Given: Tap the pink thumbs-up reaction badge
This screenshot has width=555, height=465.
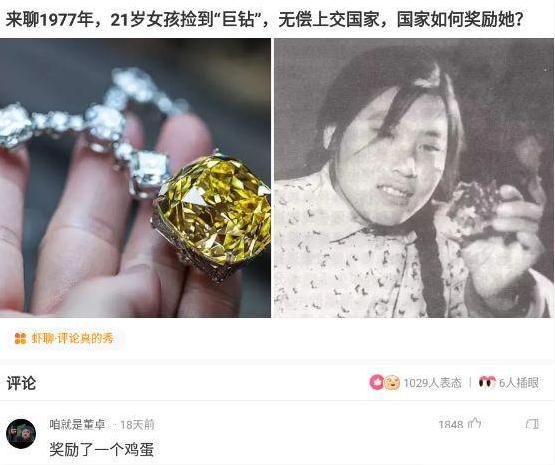Looking at the screenshot, I should (x=377, y=383).
